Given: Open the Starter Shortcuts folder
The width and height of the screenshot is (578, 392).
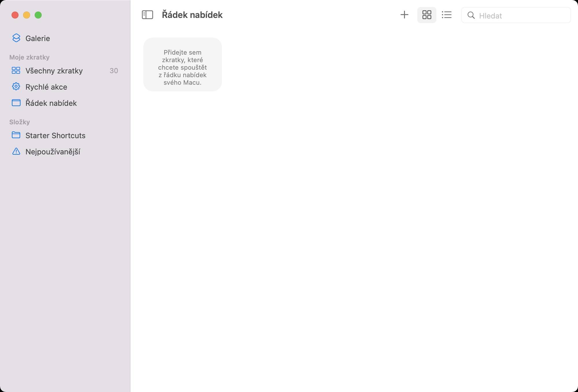Looking at the screenshot, I should pyautogui.click(x=55, y=136).
